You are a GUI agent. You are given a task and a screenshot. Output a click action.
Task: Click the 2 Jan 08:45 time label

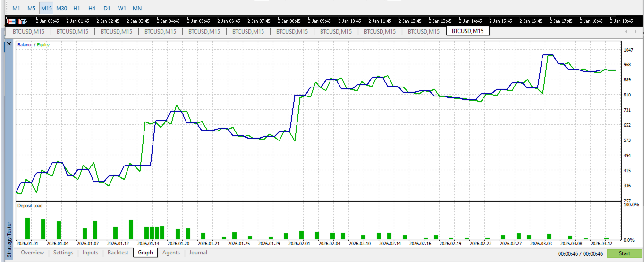(x=289, y=21)
